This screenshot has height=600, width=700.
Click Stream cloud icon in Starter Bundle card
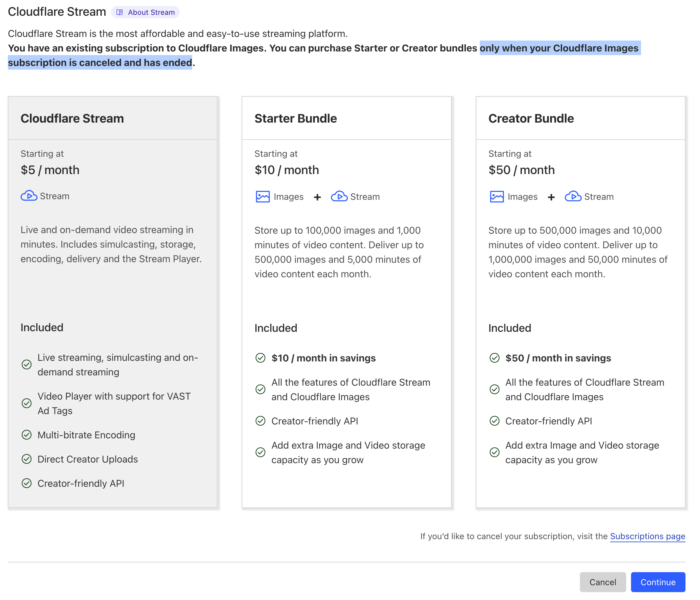tap(339, 196)
